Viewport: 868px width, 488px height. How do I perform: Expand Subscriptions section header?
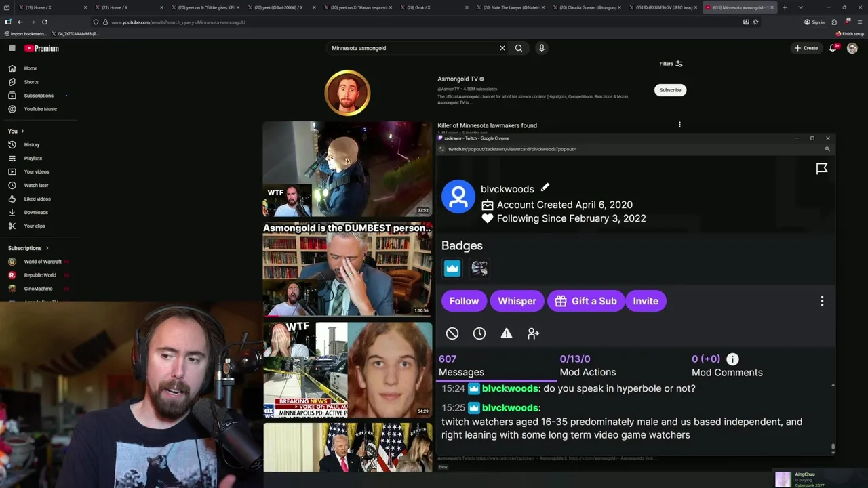(x=28, y=248)
